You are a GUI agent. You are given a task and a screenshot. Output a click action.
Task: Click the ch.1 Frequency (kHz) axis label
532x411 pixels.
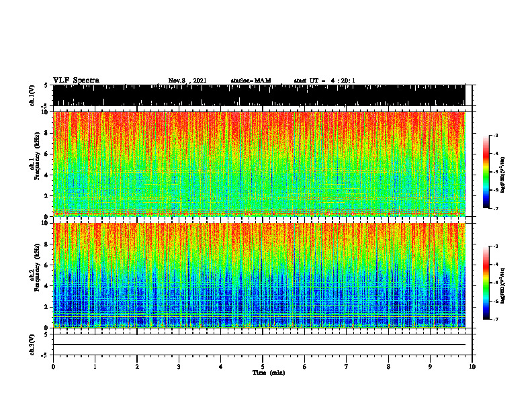tap(35, 156)
